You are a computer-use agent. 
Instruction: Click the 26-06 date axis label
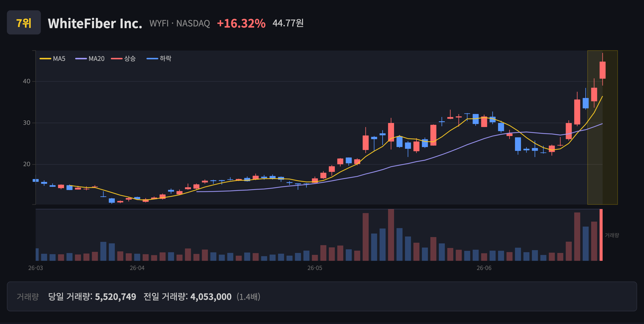pos(484,268)
